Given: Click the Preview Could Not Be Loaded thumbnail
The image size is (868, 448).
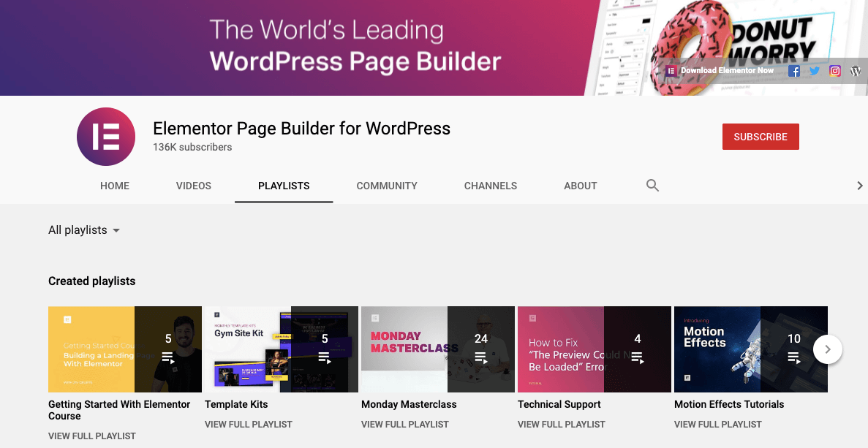Looking at the screenshot, I should tap(595, 349).
